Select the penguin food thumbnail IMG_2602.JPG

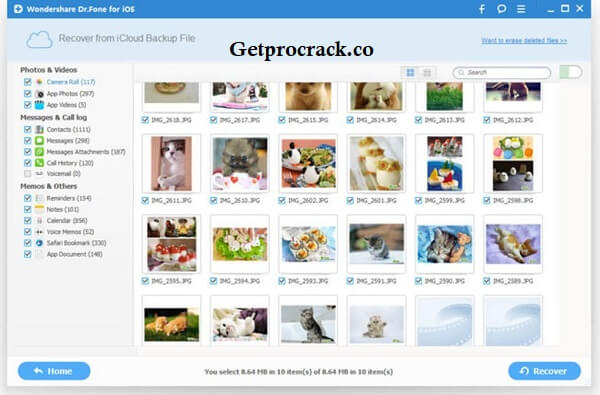[x=308, y=163]
